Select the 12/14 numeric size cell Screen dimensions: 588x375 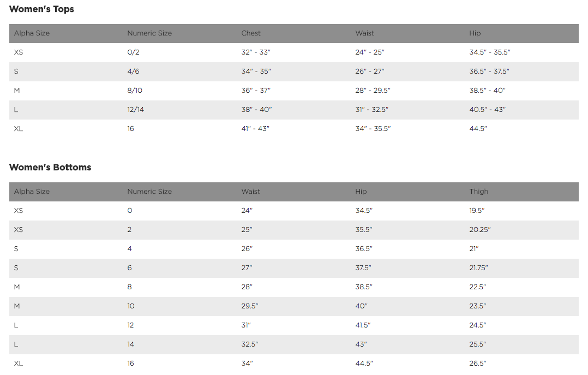point(135,110)
